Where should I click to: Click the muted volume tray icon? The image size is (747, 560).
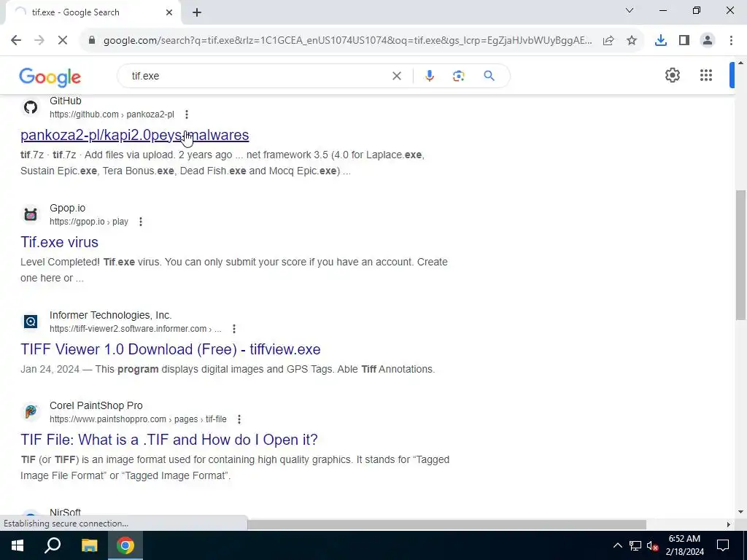tap(653, 545)
